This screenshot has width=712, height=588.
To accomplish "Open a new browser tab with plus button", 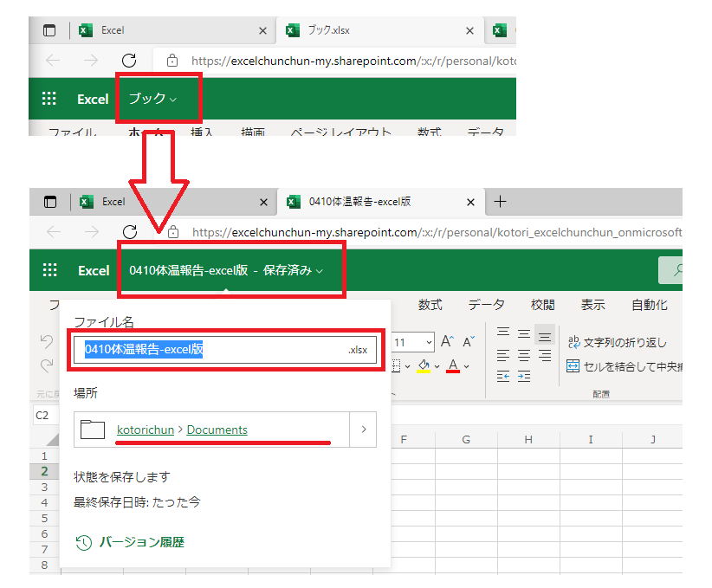I will click(x=500, y=202).
